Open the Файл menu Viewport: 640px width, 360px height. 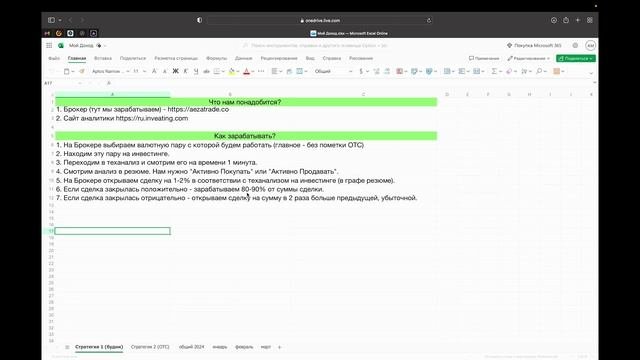pyautogui.click(x=54, y=58)
